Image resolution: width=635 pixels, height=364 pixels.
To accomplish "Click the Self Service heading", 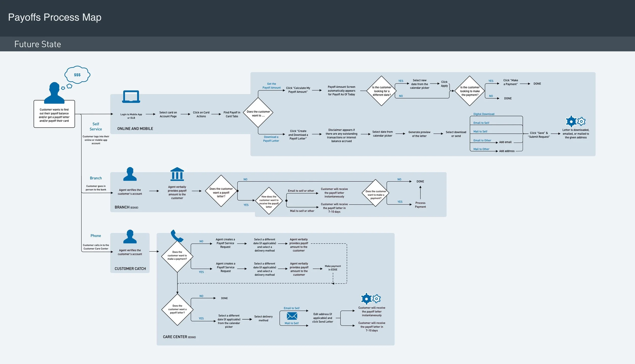I will [x=96, y=126].
